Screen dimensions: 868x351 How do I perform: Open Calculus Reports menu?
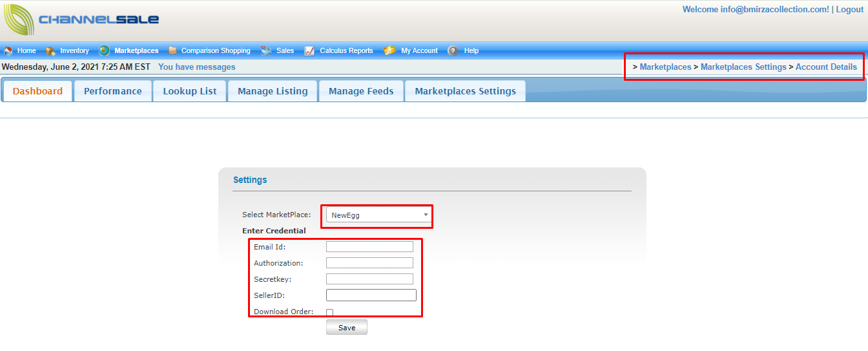pos(346,50)
